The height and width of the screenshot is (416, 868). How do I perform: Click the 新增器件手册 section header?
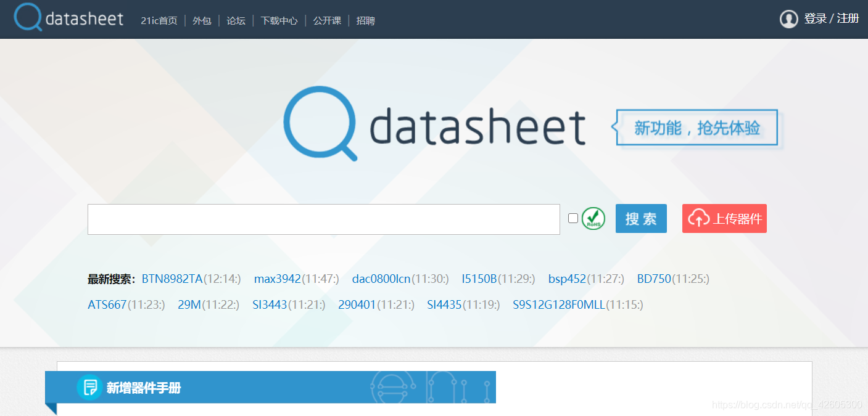coord(270,387)
